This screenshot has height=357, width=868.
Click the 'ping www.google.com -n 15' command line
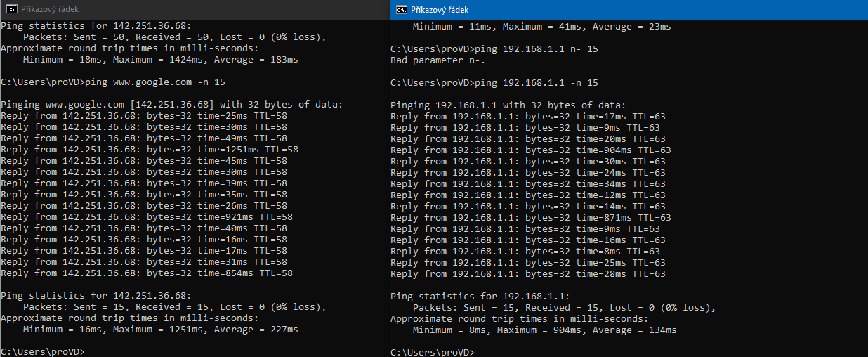pyautogui.click(x=113, y=82)
